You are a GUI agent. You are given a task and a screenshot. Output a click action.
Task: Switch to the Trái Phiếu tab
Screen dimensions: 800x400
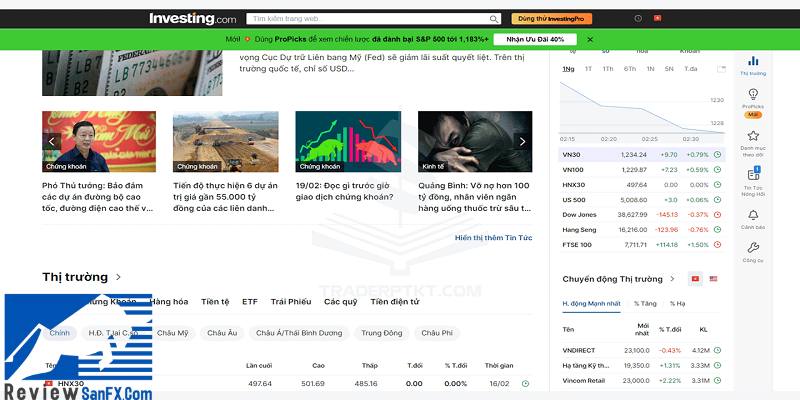pos(291,302)
